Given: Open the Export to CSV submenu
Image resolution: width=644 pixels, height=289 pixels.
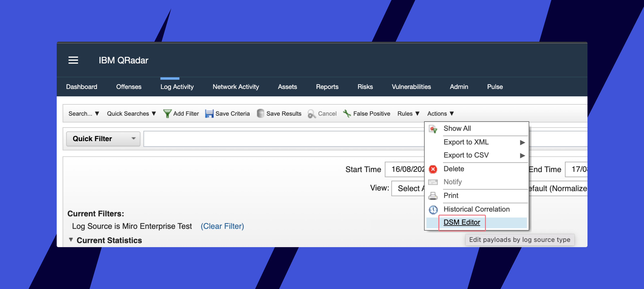Looking at the screenshot, I should (466, 155).
